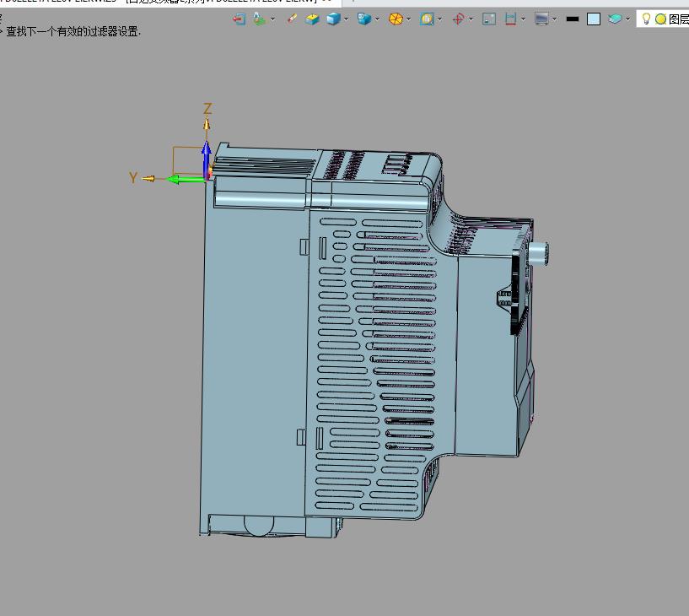Select the Z axis handle arrowhead
689x616 pixels.
207,123
